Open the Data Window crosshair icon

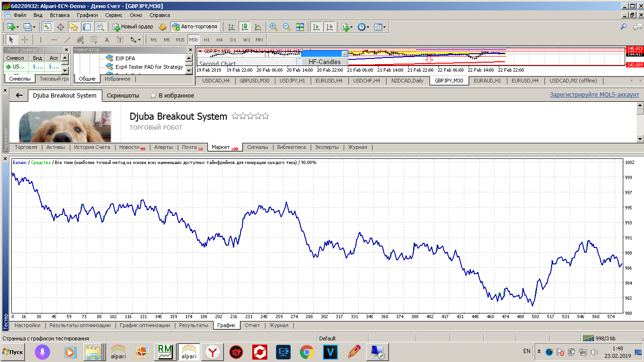click(x=60, y=27)
